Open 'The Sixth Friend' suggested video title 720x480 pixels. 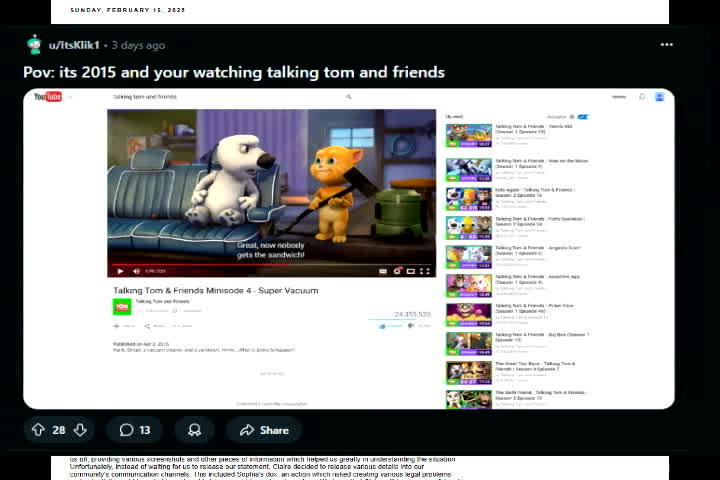[x=541, y=395]
